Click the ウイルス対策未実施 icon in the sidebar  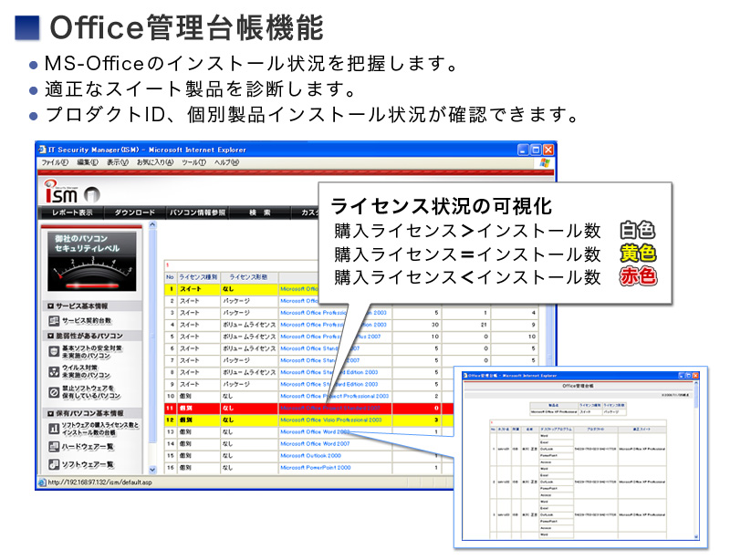pos(54,371)
